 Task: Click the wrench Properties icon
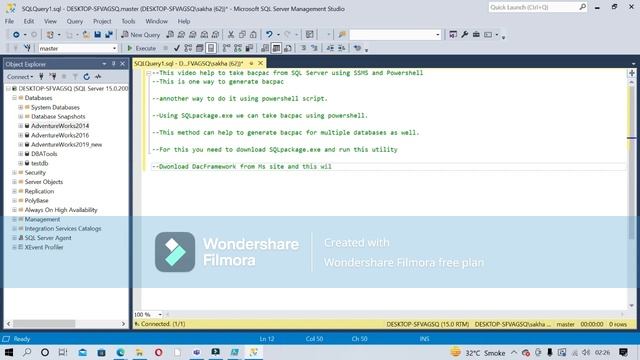pos(464,35)
